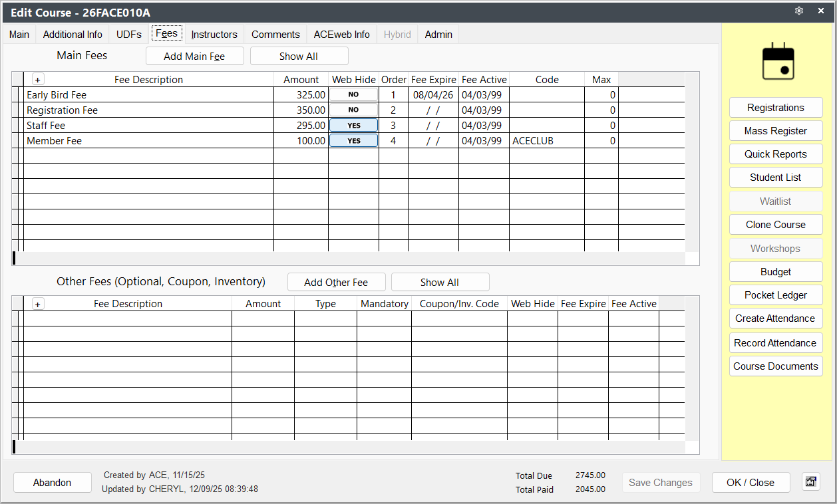837x504 pixels.
Task: Click the Coupon/Inv. Code column header
Action: pos(459,304)
